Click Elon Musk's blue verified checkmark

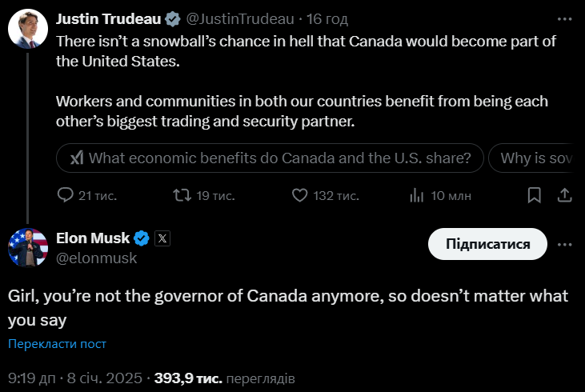click(142, 238)
